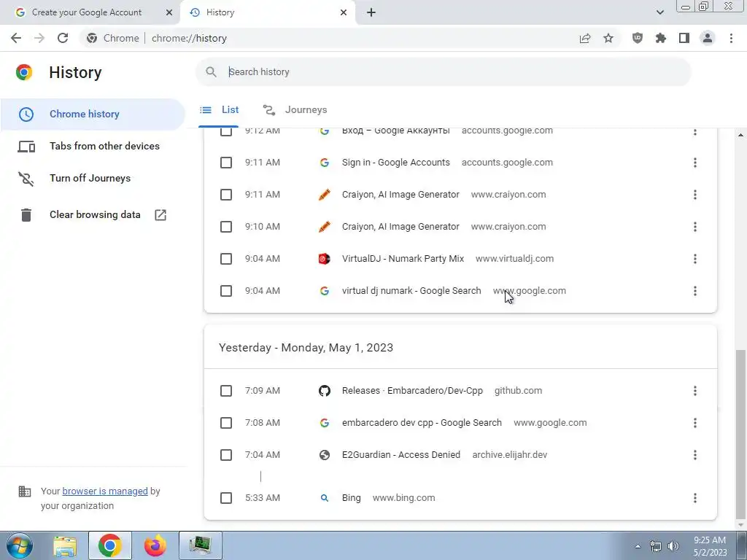Open Firefox from the taskbar
The width and height of the screenshot is (747, 560).
point(155,545)
